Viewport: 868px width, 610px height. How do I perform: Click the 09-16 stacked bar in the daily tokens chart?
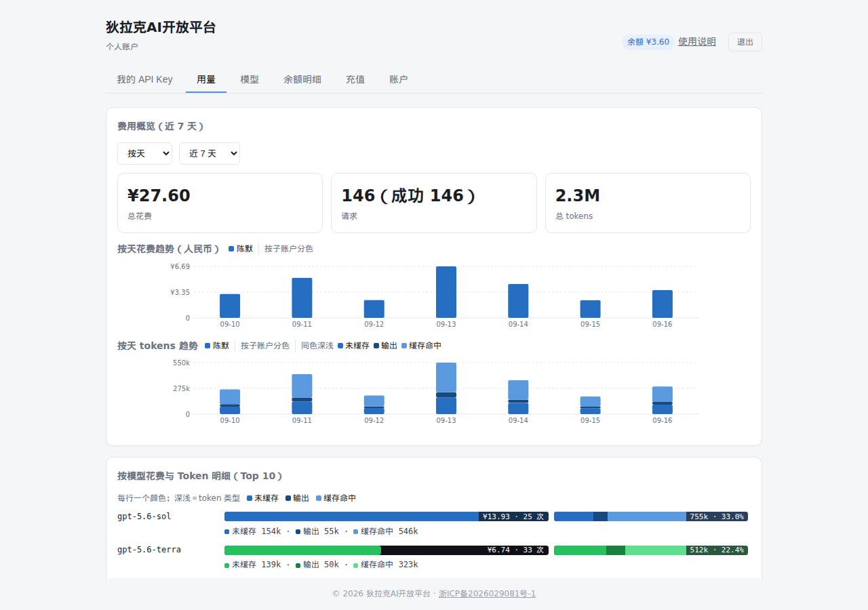click(x=663, y=401)
